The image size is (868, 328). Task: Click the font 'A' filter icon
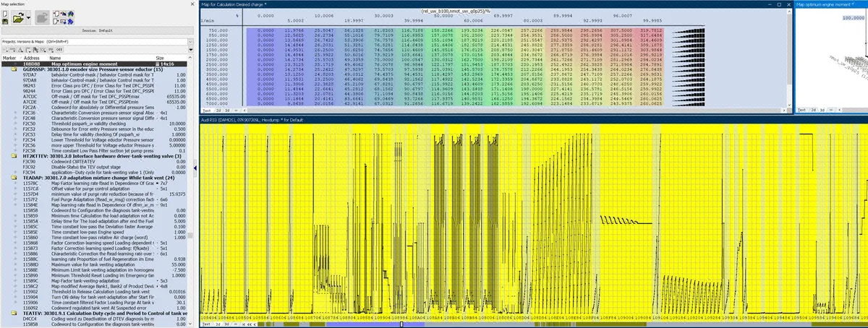click(20, 50)
